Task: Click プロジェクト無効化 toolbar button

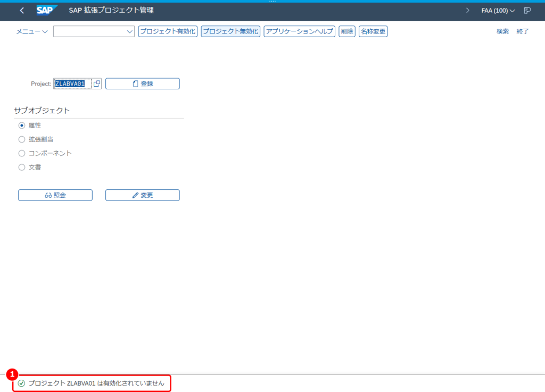Action: 230,31
